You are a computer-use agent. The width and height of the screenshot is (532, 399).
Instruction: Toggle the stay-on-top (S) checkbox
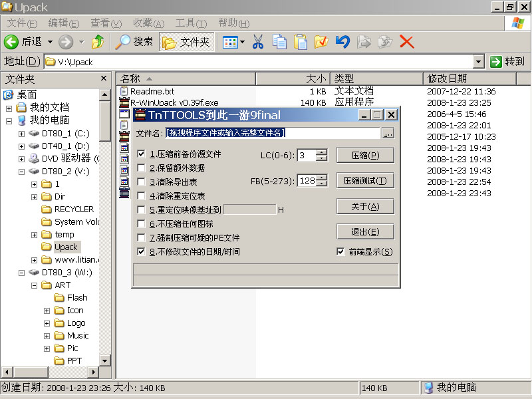[340, 251]
